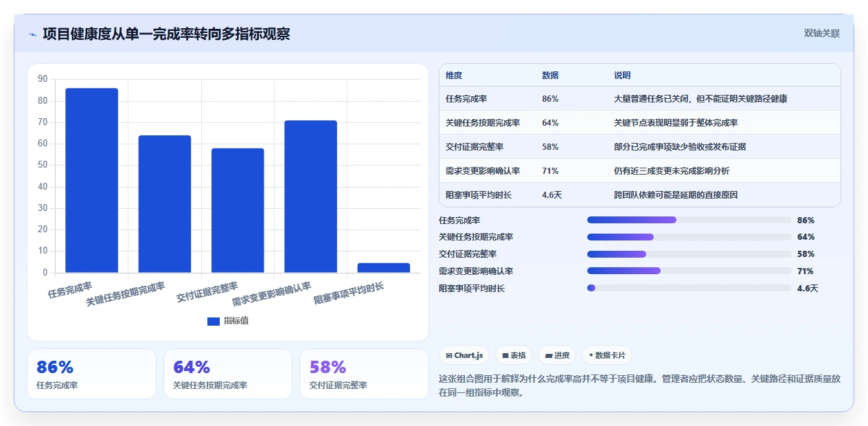Click the 64% value in the table
The image size is (868, 426).
[x=550, y=123]
